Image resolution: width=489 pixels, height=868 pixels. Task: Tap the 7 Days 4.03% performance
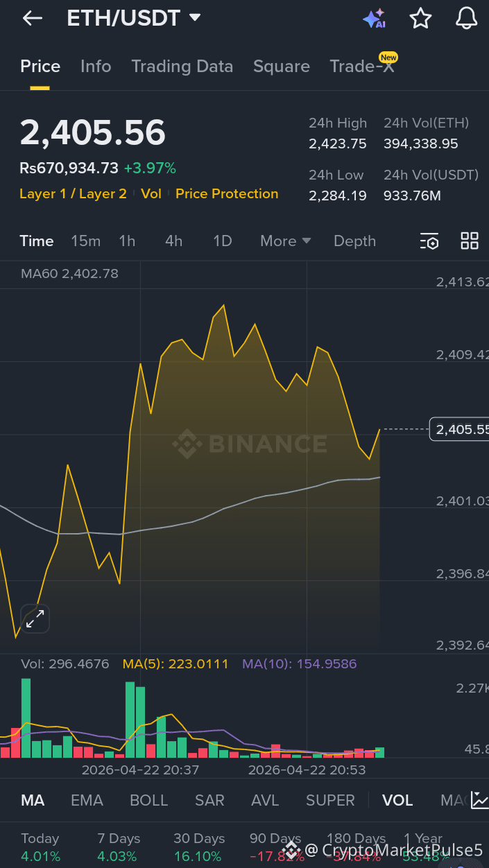119,847
